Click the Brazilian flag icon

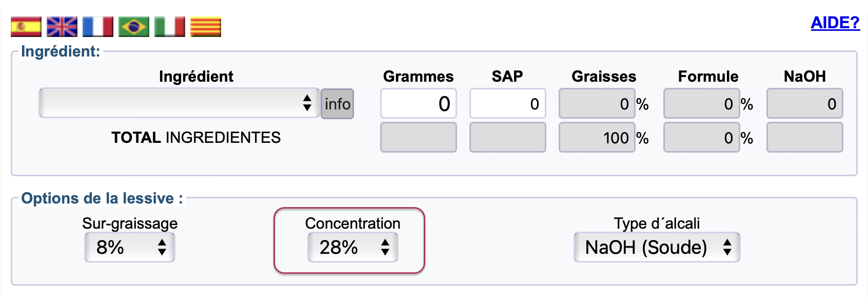pos(134,27)
